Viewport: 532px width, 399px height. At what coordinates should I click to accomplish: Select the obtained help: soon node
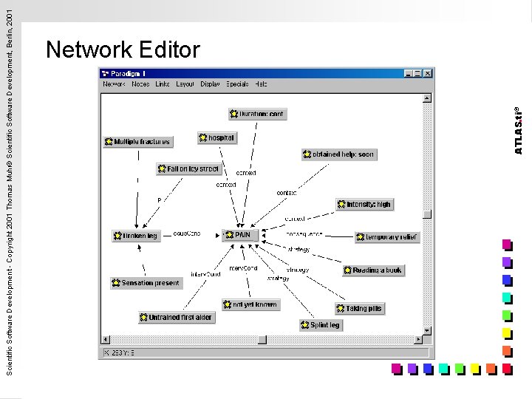pyautogui.click(x=339, y=154)
